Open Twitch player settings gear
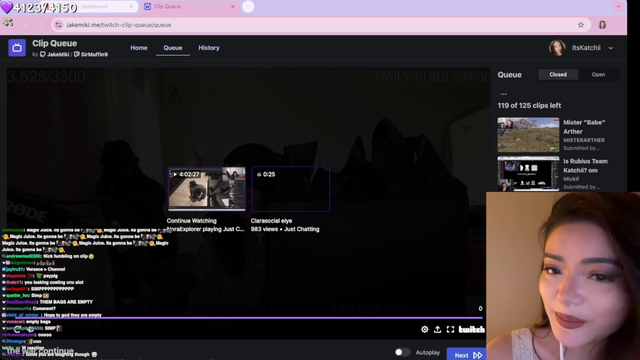640x360 pixels. [x=424, y=329]
